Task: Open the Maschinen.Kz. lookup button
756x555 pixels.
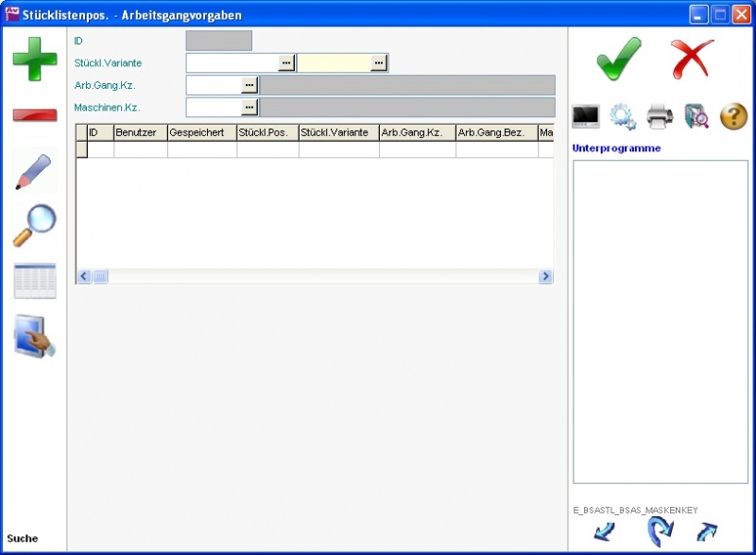Action: coord(249,107)
